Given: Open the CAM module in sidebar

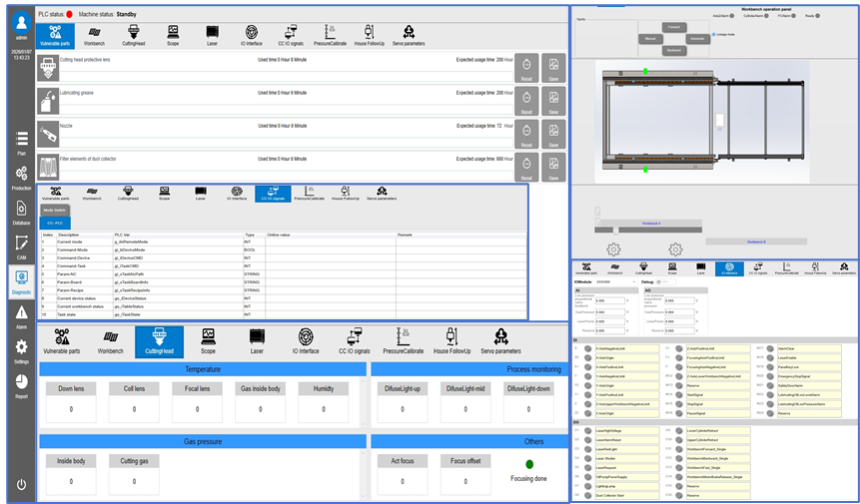Looking at the screenshot, I should point(21,248).
